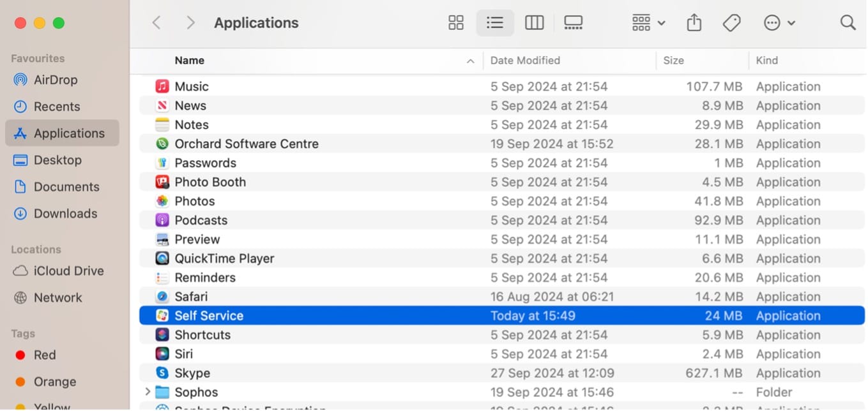Switch to column view
Screen dimensions: 868x411
534,23
